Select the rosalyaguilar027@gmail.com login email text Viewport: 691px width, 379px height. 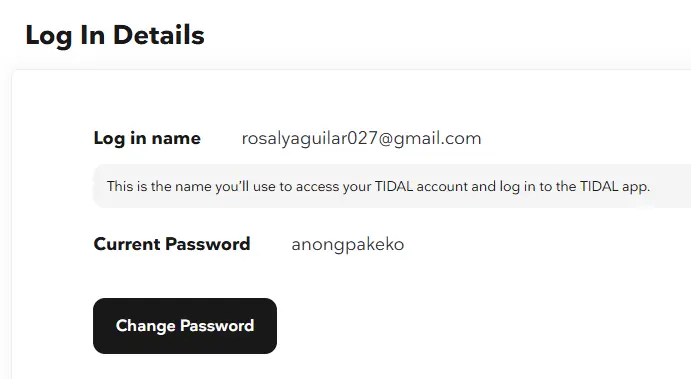point(361,138)
